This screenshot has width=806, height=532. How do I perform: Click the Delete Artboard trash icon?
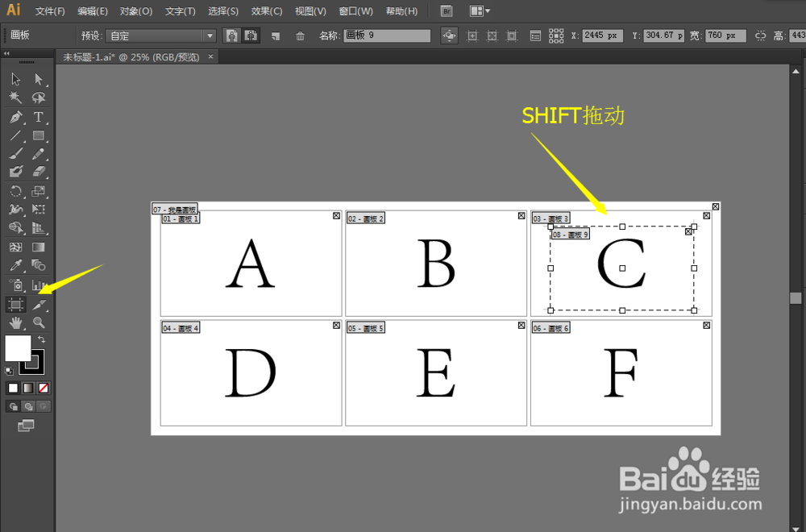coord(300,36)
